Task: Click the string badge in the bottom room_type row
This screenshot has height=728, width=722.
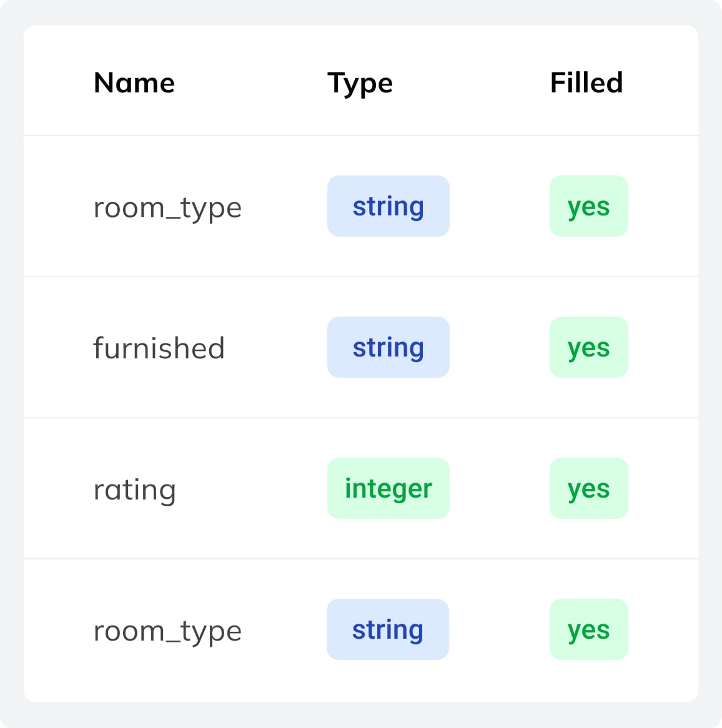Action: [x=387, y=629]
